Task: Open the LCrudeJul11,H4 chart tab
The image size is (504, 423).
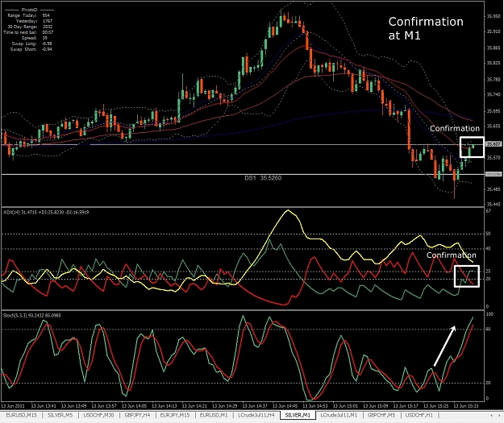Action: 256,415
